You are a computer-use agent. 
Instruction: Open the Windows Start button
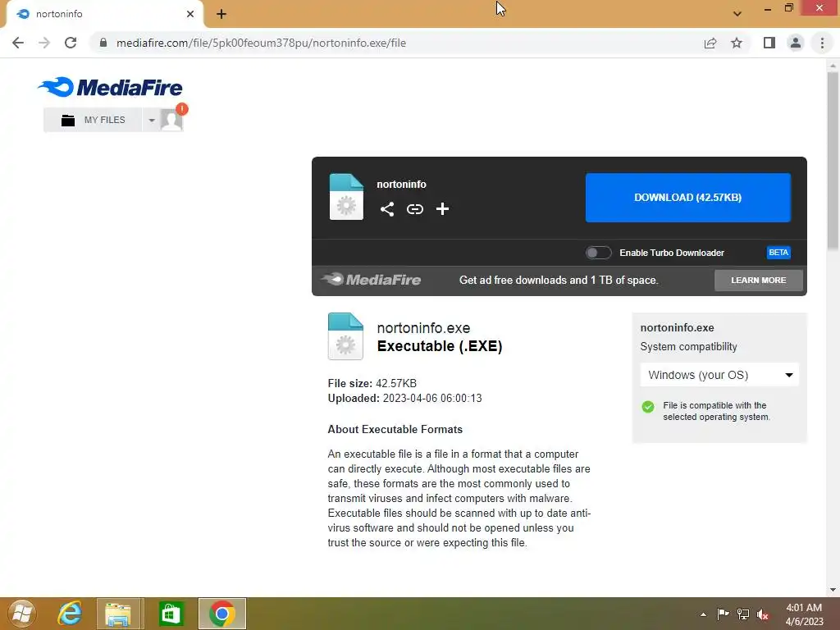pos(21,614)
